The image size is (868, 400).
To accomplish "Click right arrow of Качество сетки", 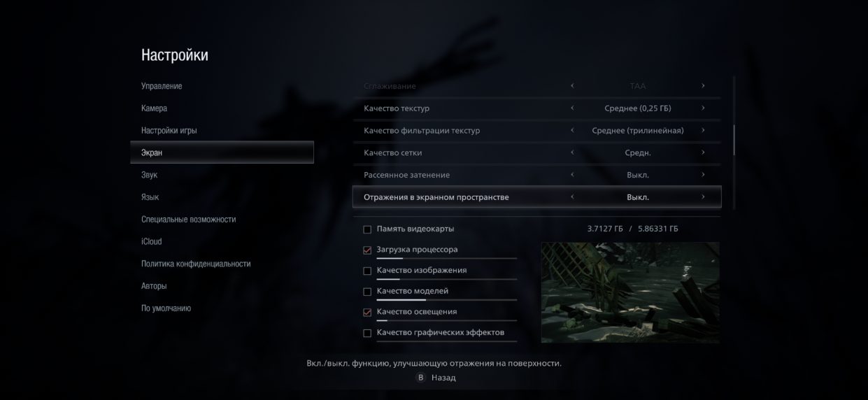I will click(x=703, y=152).
